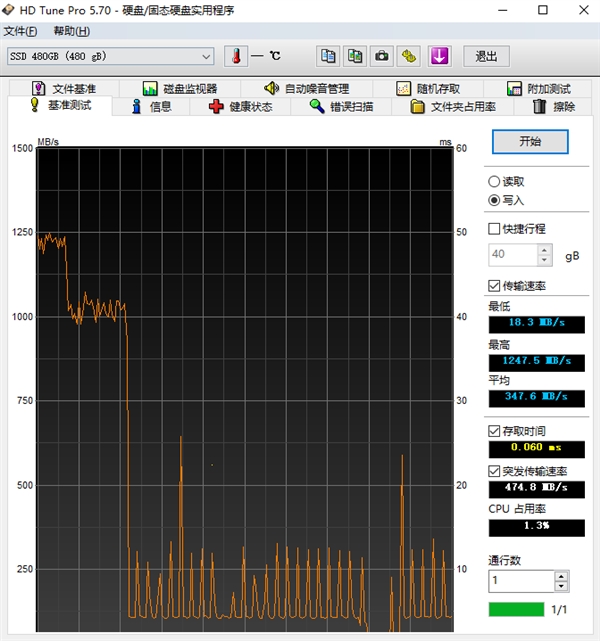
Task: Click the 0.060 ms access time value
Action: (537, 449)
